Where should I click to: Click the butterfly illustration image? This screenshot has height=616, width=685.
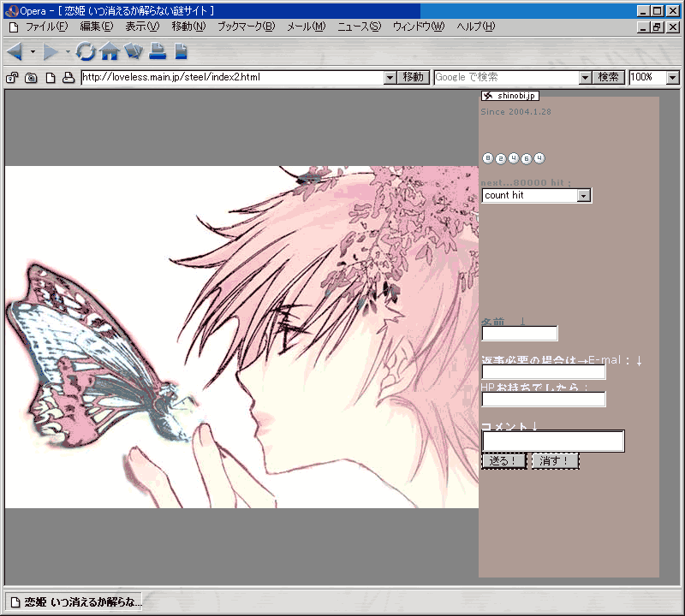[x=241, y=336]
